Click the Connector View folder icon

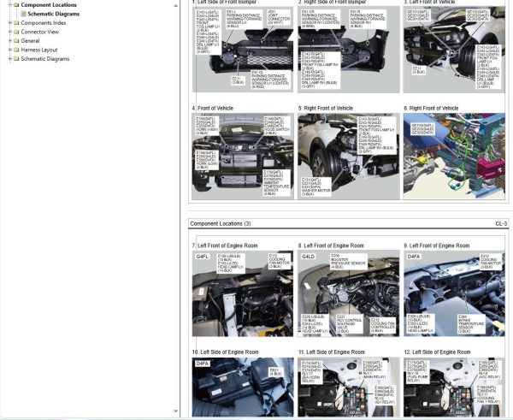16,32
